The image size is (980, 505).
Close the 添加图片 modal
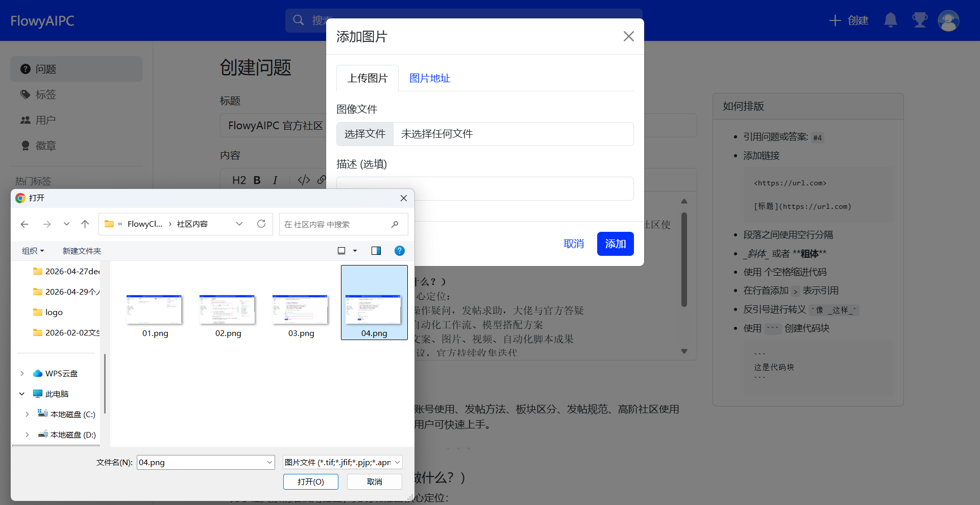629,36
